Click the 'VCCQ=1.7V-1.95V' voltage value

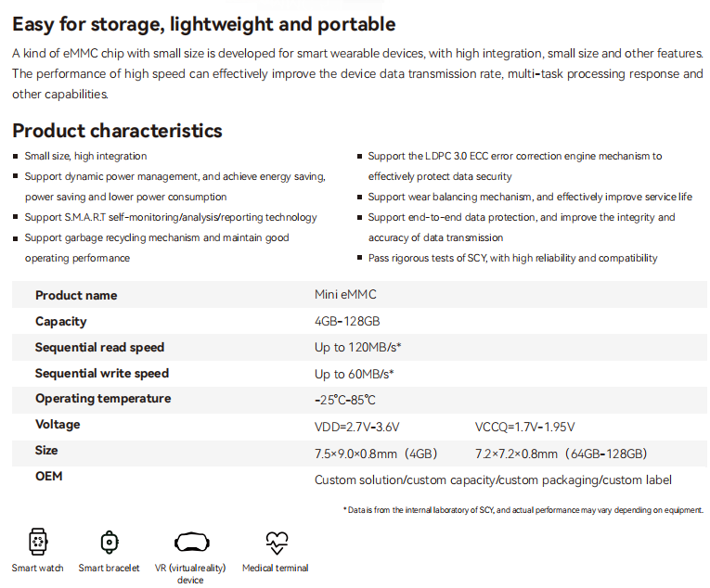point(524,427)
